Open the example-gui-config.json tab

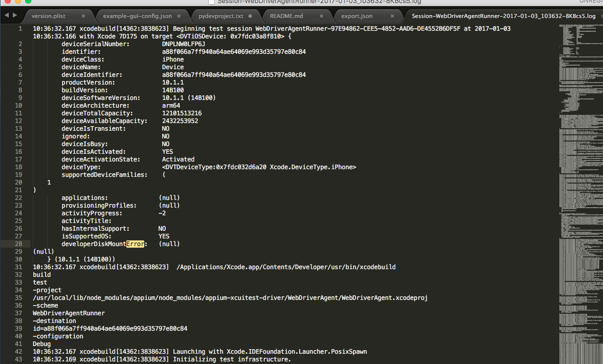[x=138, y=16]
